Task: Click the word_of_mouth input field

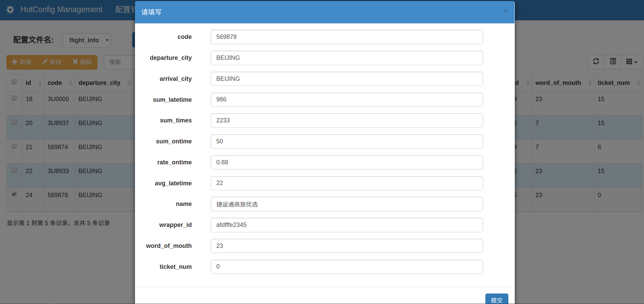Action: [x=347, y=246]
